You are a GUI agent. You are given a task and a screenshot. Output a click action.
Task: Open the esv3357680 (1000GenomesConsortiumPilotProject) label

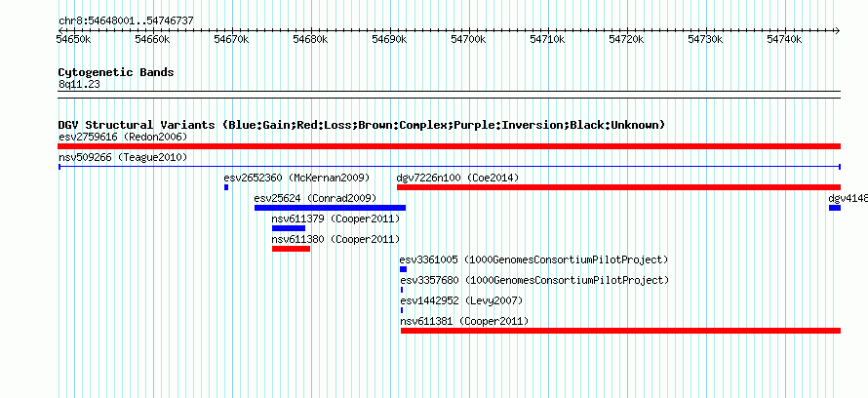[x=534, y=280]
